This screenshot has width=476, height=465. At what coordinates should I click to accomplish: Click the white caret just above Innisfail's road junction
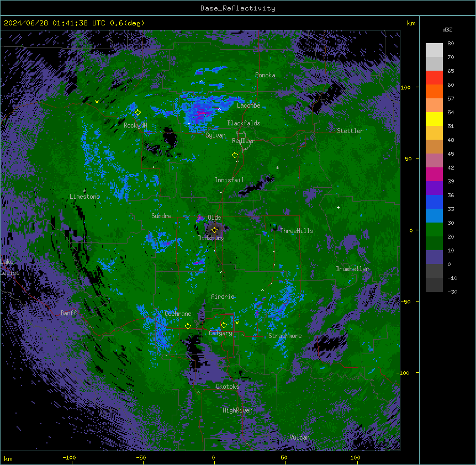(221, 192)
